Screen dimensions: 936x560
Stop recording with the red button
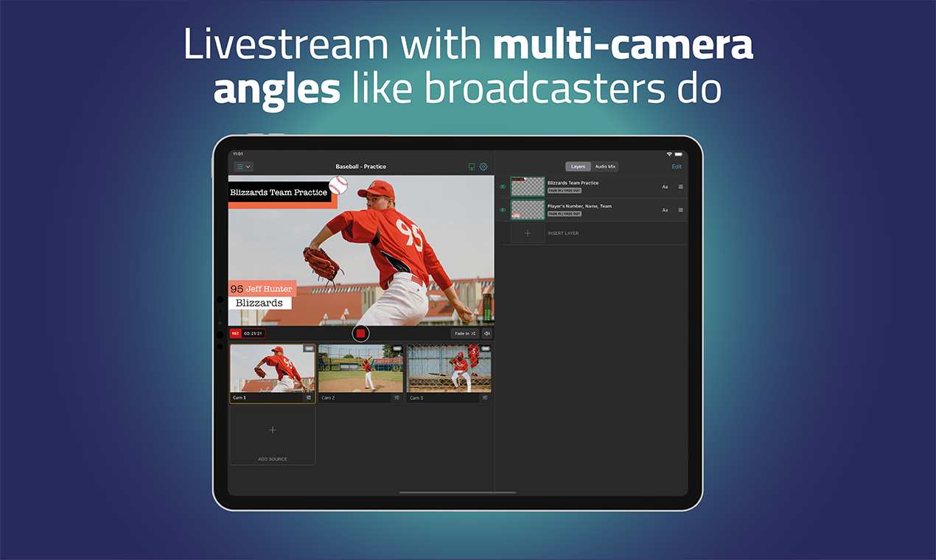click(x=360, y=334)
